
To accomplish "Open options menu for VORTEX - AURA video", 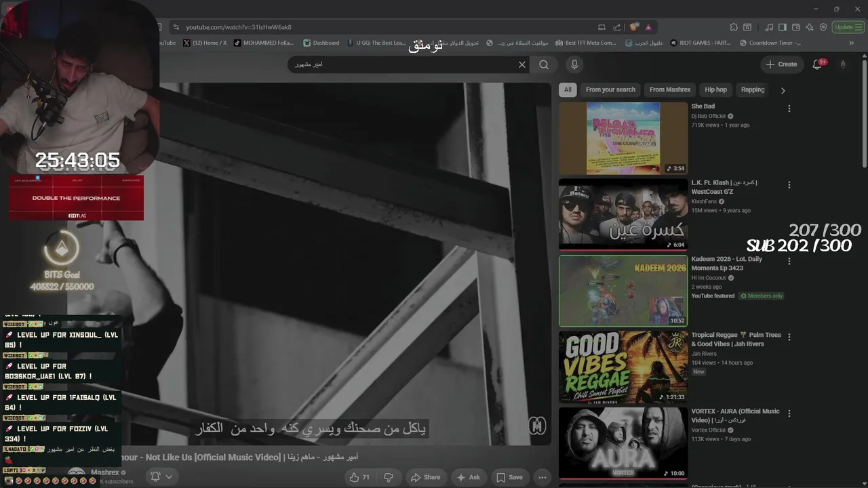I will point(789,413).
